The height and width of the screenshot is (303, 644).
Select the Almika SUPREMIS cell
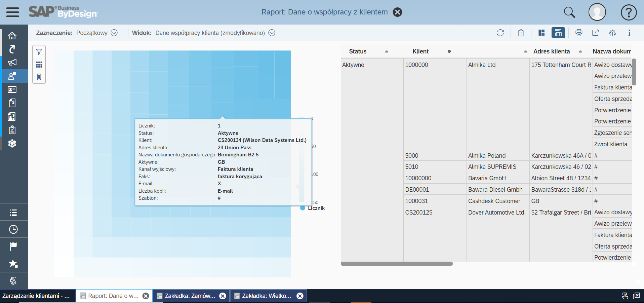[498, 167]
